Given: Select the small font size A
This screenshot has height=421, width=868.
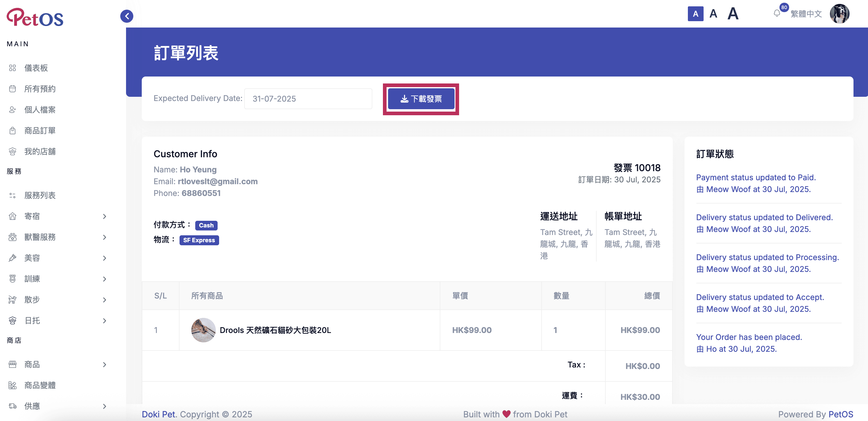Looking at the screenshot, I should point(695,14).
